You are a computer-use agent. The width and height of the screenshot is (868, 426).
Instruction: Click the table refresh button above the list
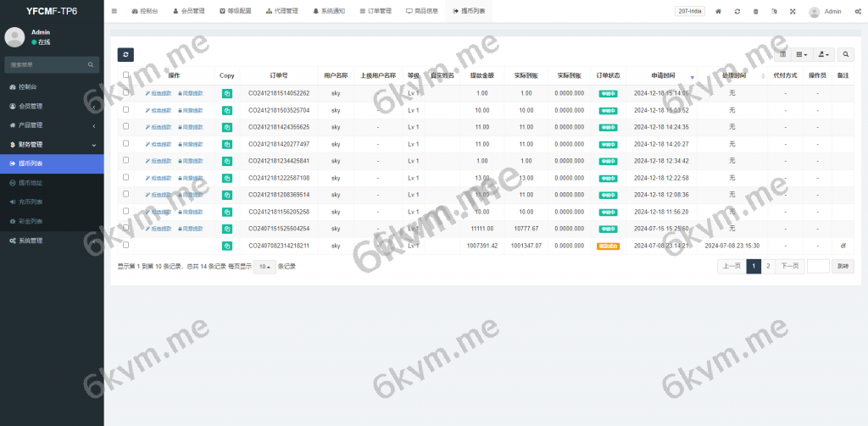(125, 54)
